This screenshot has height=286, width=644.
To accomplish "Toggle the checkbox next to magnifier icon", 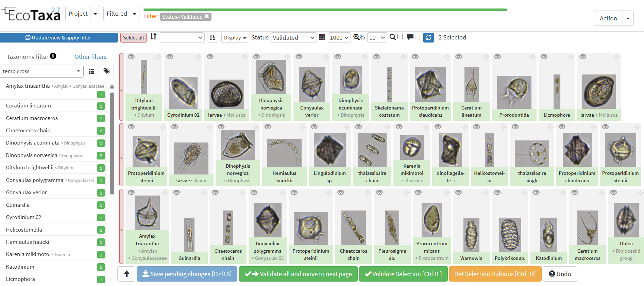I will tap(400, 37).
